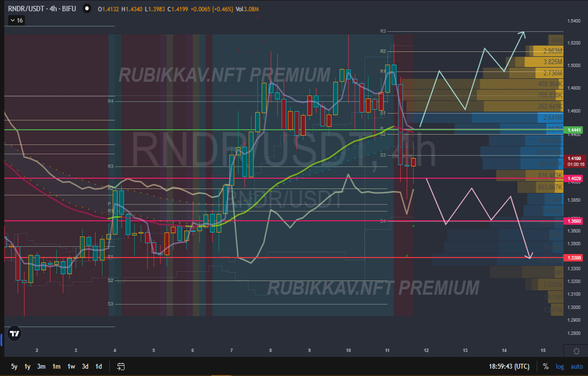Click the pink 1.4029 price label

[574, 179]
